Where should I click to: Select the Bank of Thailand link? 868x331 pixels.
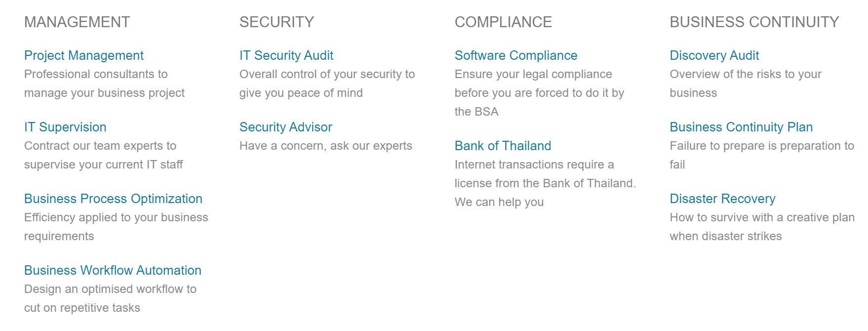pyautogui.click(x=503, y=146)
